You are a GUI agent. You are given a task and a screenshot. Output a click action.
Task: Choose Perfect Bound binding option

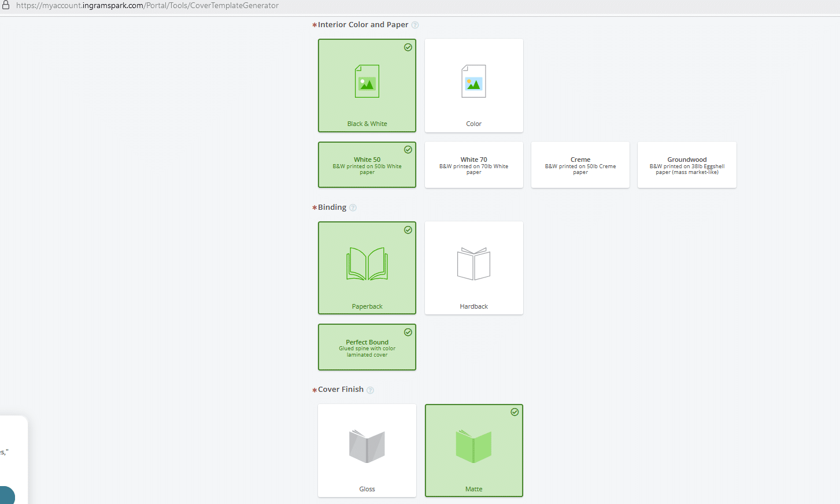[x=367, y=347]
